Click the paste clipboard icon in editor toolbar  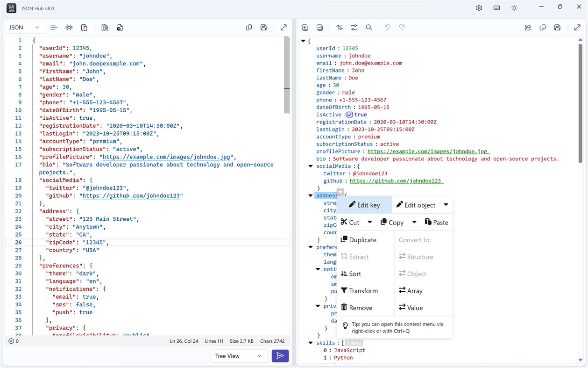(84, 28)
